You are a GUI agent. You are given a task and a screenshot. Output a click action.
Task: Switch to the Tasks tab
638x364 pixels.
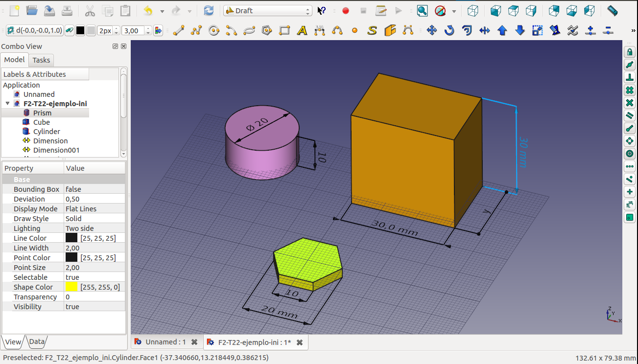point(41,60)
